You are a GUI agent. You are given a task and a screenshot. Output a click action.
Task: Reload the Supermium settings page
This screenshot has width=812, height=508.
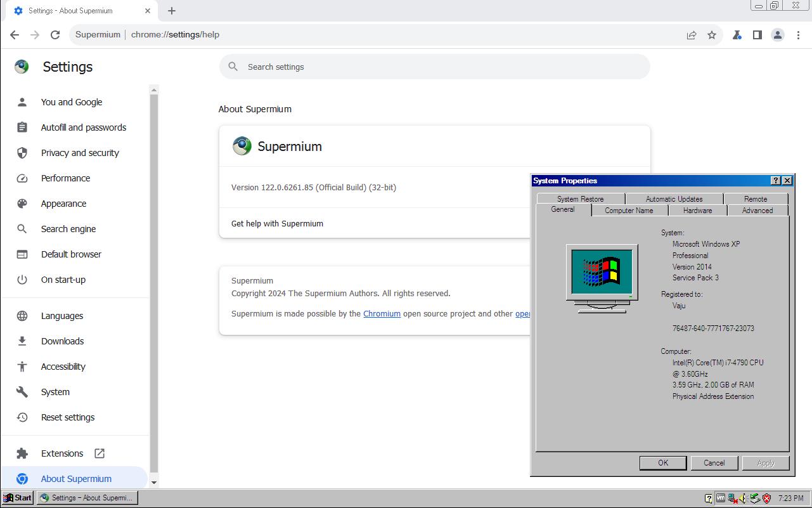(55, 35)
